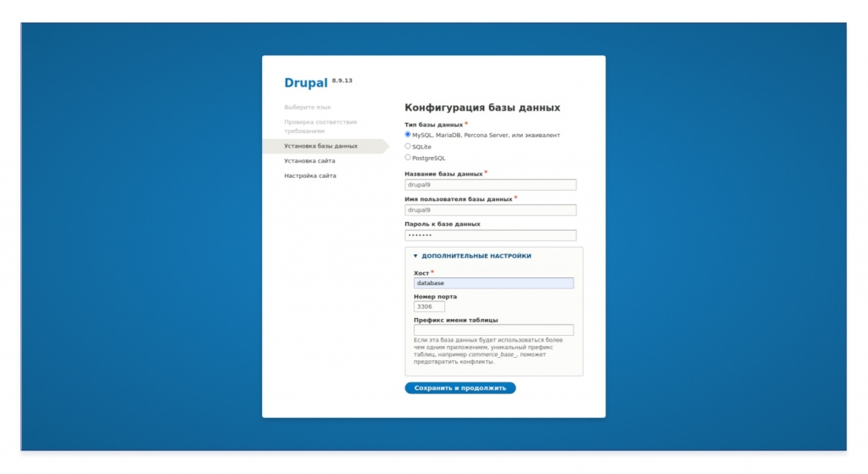Image resolution: width=868 pixels, height=474 pixels.
Task: Click the port number field showing 3306
Action: 429,307
